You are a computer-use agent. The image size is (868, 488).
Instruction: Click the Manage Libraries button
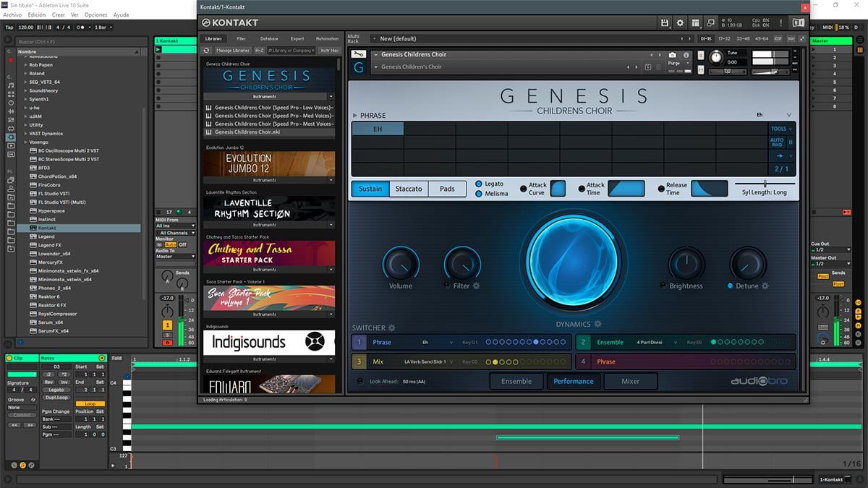[233, 51]
